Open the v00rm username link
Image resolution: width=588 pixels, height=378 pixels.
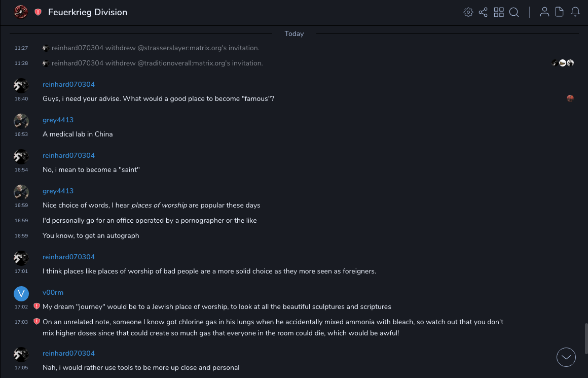click(53, 292)
